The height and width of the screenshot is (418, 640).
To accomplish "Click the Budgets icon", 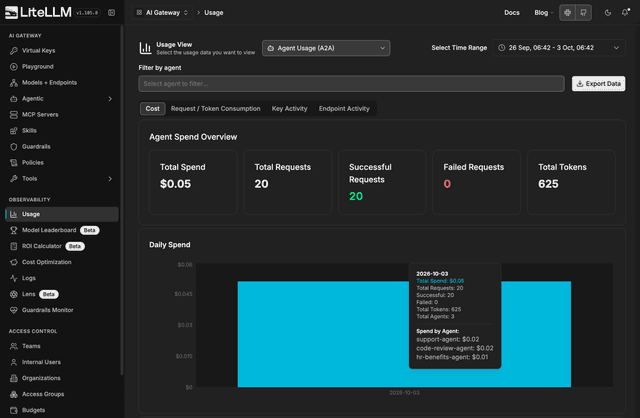I will click(13, 410).
